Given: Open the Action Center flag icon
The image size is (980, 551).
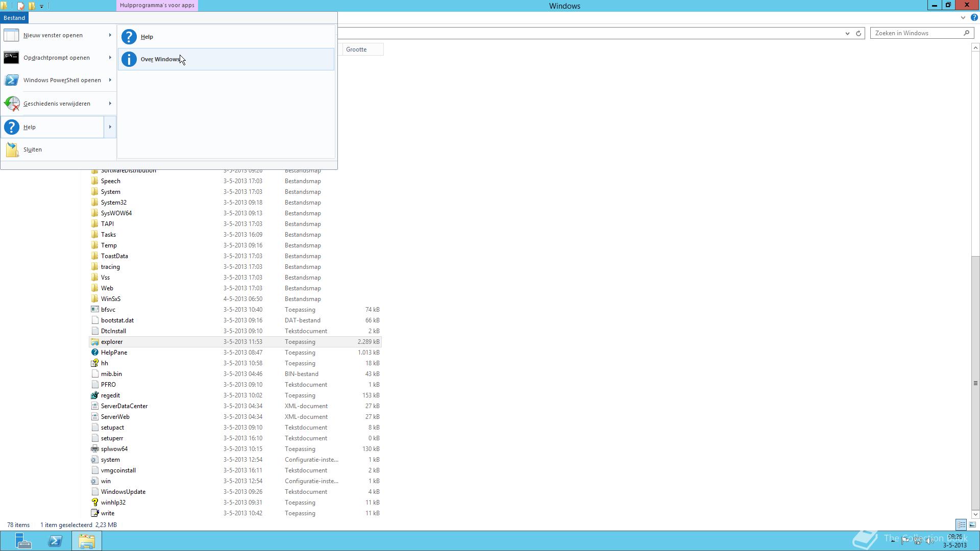Looking at the screenshot, I should pyautogui.click(x=905, y=540).
